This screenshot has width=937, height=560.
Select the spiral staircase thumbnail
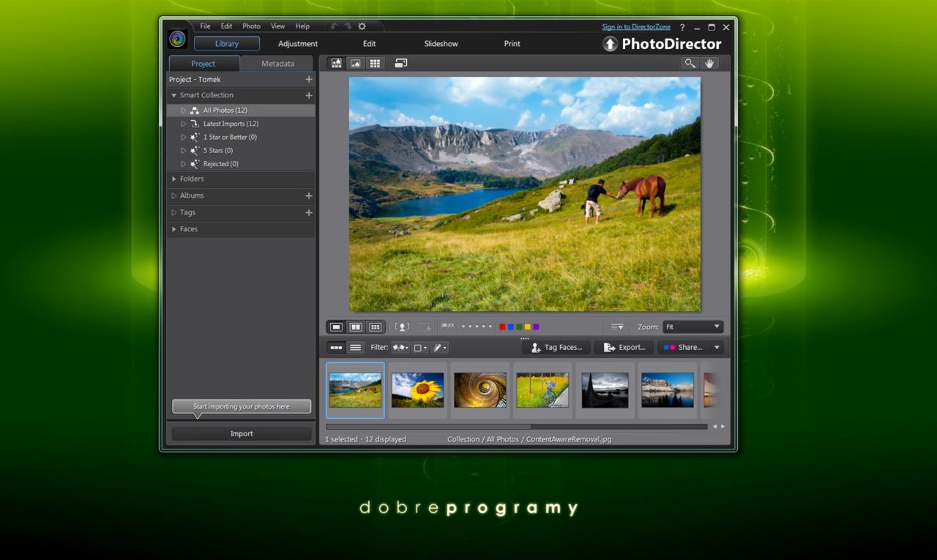point(479,390)
